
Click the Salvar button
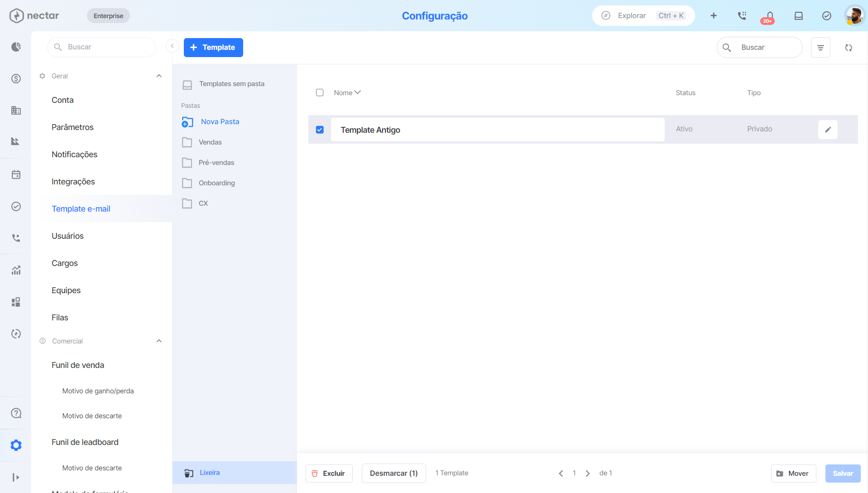[x=843, y=474]
